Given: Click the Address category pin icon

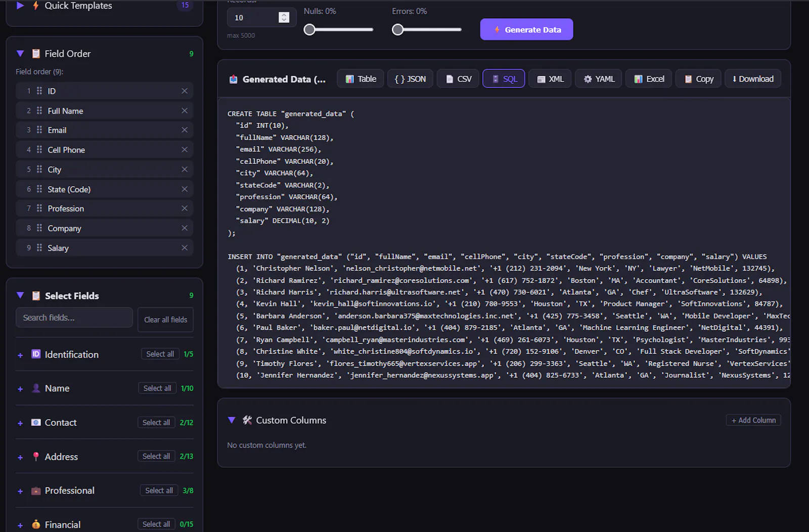Looking at the screenshot, I should pos(36,456).
